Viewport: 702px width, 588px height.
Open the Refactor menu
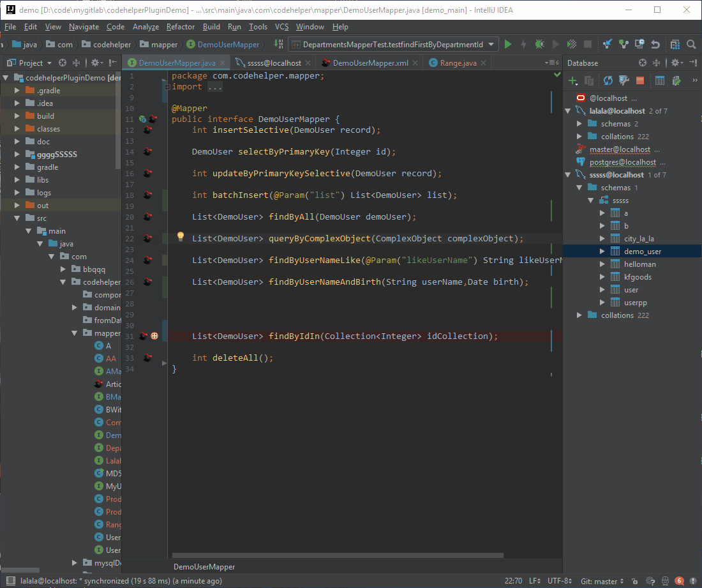[181, 27]
